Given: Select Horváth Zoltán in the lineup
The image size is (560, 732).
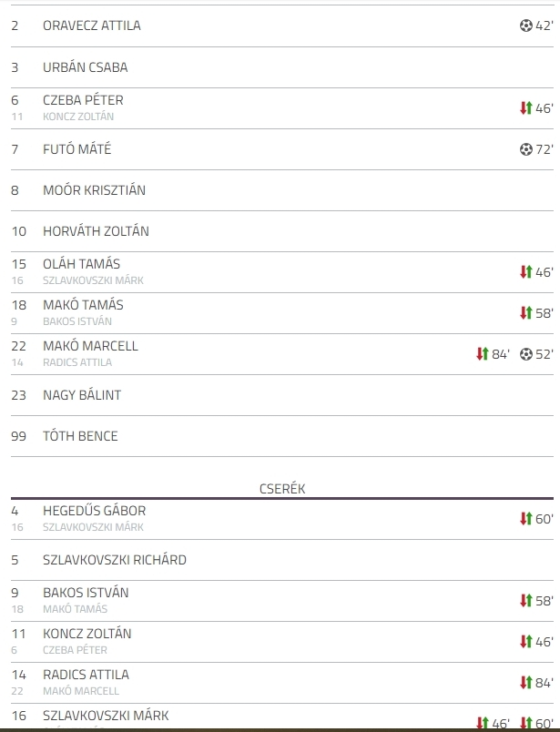Looking at the screenshot, I should point(96,231).
